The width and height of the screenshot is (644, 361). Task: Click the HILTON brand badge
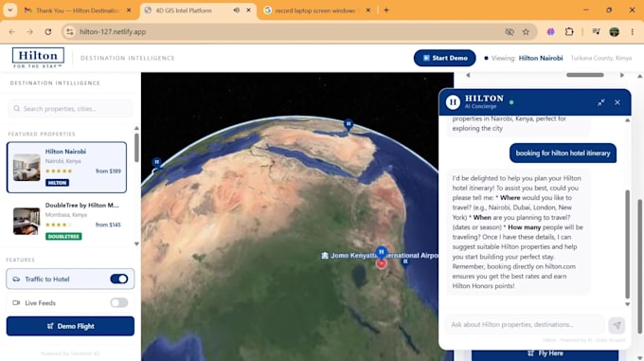pyautogui.click(x=57, y=182)
